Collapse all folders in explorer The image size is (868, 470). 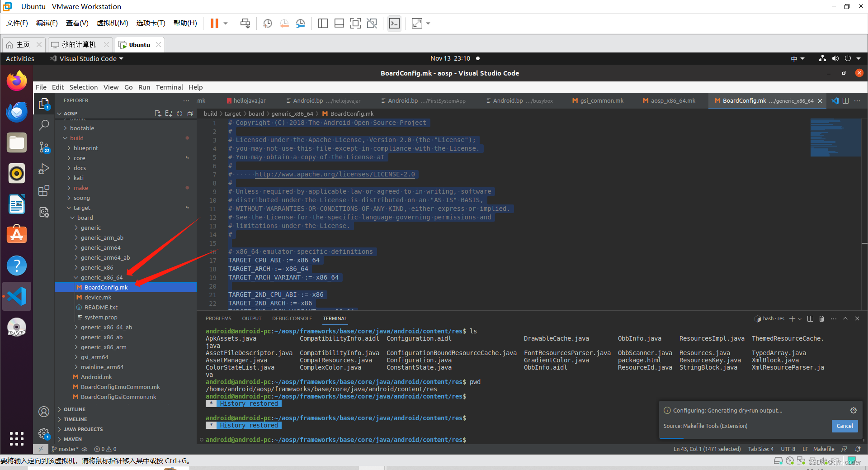190,114
